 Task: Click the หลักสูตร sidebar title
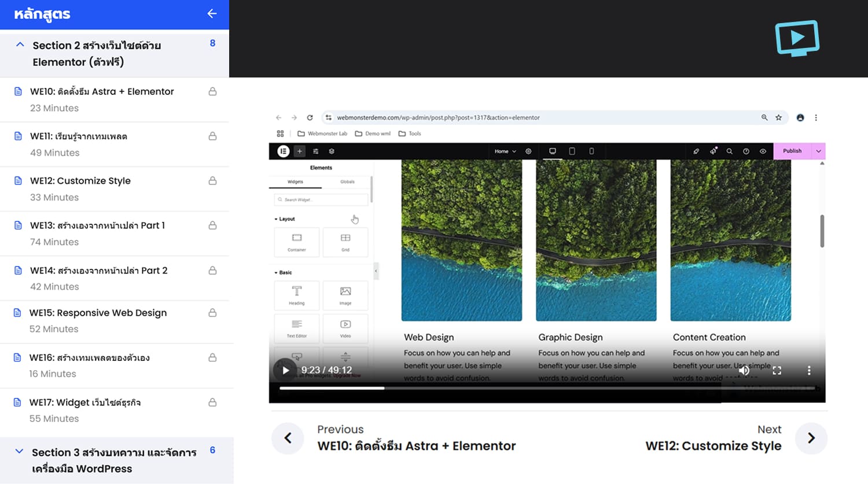pyautogui.click(x=42, y=14)
